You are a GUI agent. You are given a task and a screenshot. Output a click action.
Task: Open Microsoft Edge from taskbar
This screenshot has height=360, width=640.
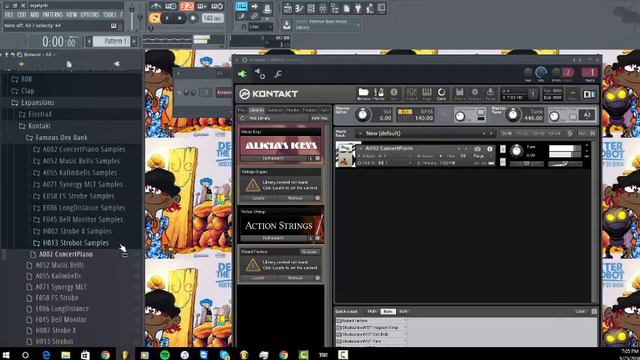(46, 355)
